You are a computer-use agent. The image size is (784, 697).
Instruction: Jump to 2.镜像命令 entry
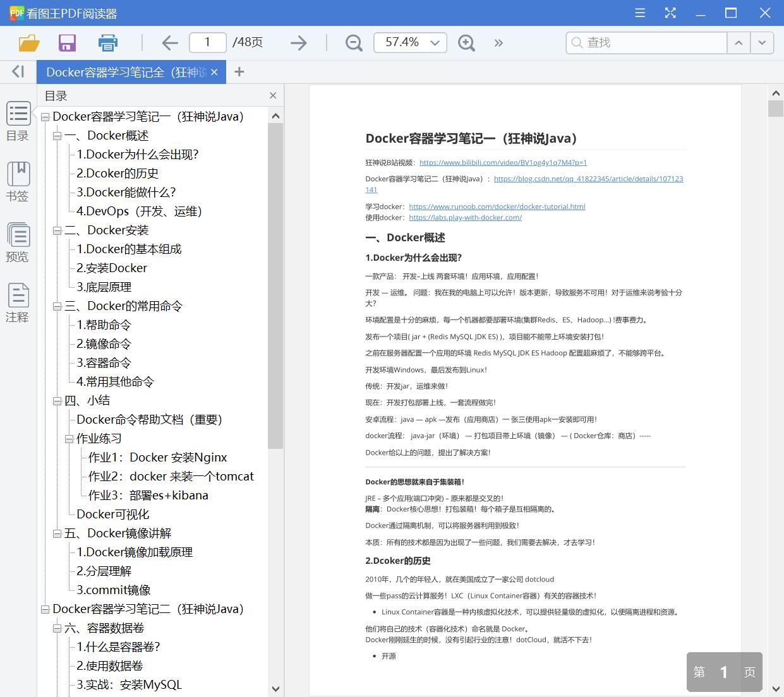point(104,344)
